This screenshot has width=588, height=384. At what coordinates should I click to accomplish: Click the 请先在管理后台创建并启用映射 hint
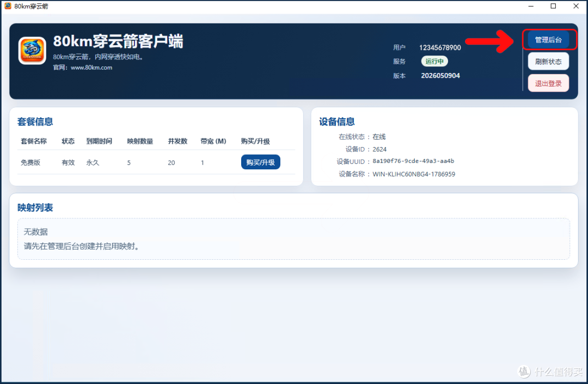81,246
